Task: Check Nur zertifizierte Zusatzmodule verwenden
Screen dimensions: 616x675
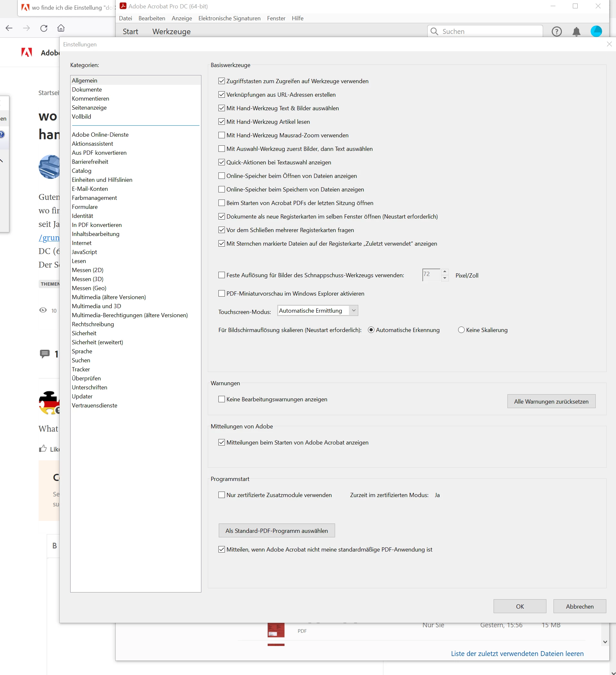Action: (x=222, y=495)
